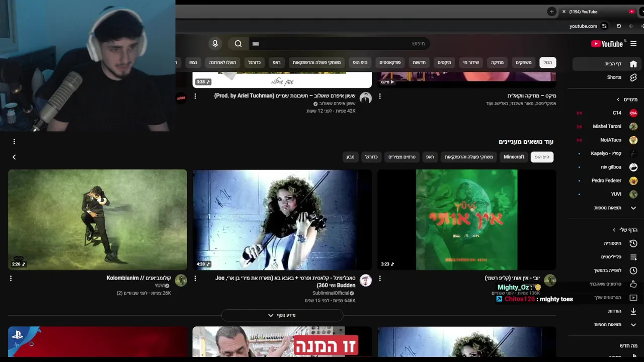Click the YouTube logo

(607, 44)
